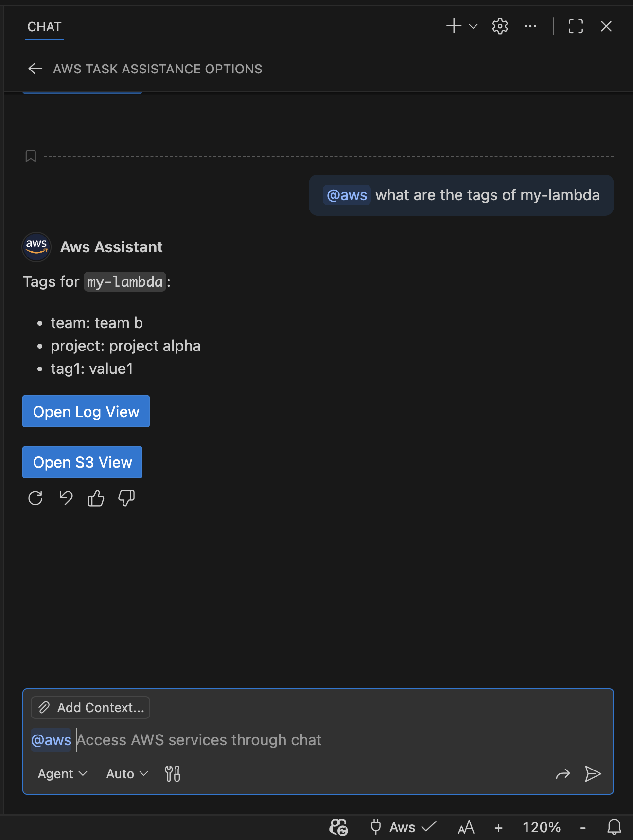Click the @aws participant chip in input
The width and height of the screenshot is (633, 840).
click(x=51, y=740)
